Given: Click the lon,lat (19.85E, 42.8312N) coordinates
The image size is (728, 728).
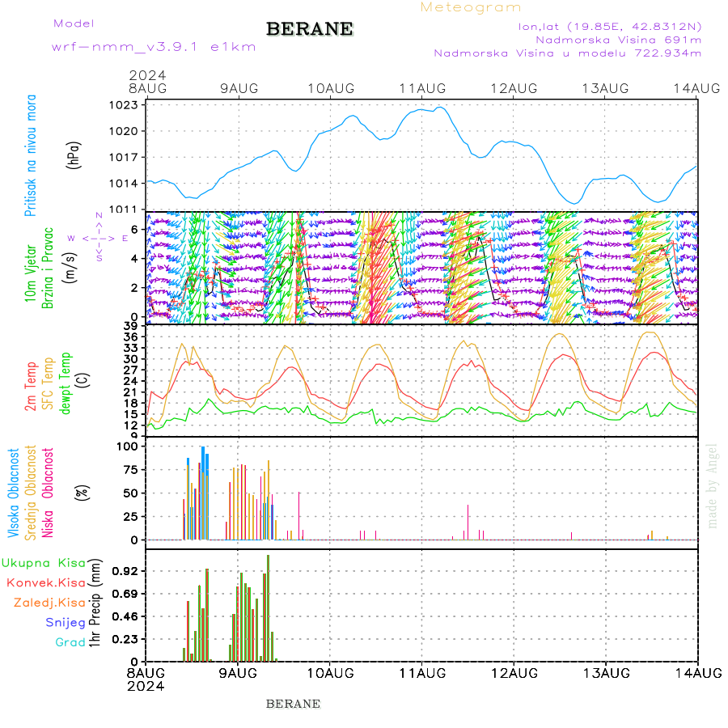Looking at the screenshot, I should pyautogui.click(x=610, y=27).
